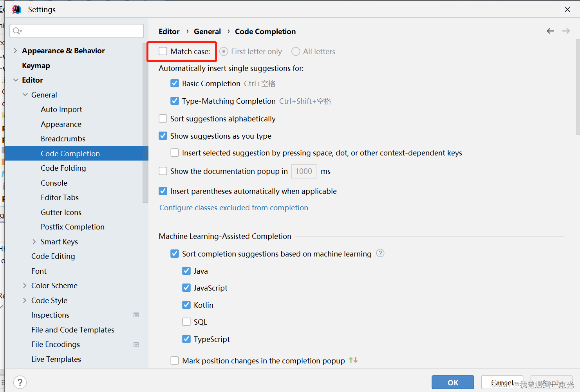Toggle Insert parentheses automatically checkbox
580x392 pixels.
point(163,191)
